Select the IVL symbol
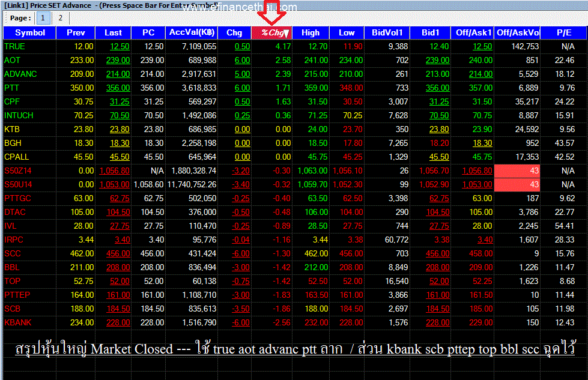588x380 pixels. tap(10, 226)
